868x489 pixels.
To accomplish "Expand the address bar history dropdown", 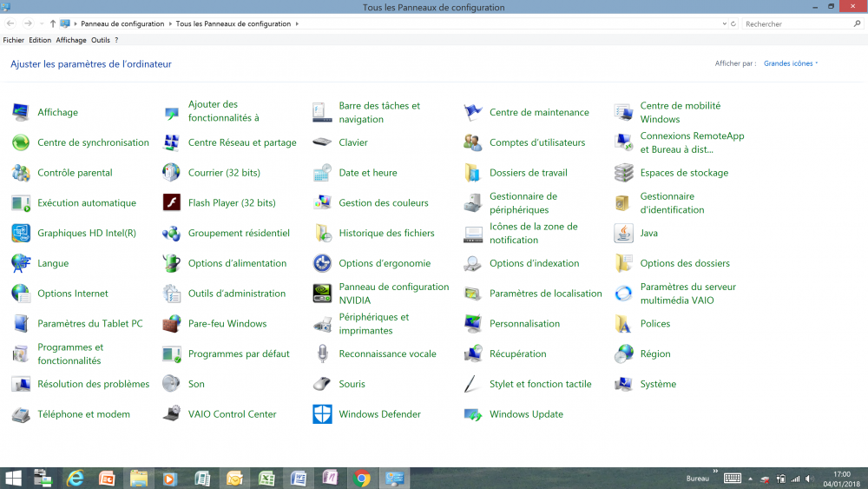I will (724, 23).
